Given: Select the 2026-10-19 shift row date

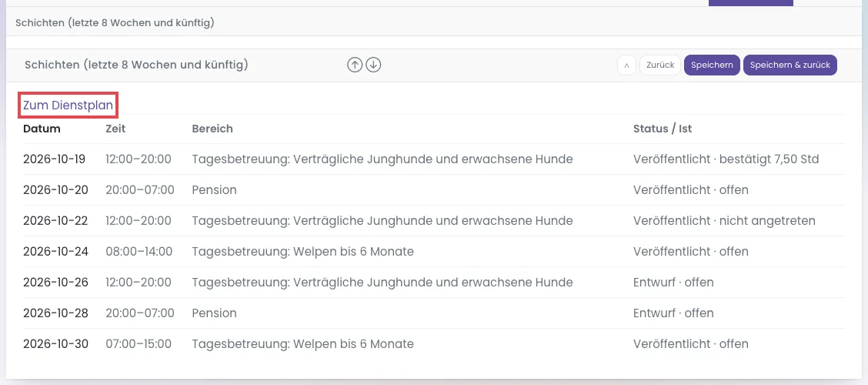Looking at the screenshot, I should pyautogui.click(x=54, y=159).
